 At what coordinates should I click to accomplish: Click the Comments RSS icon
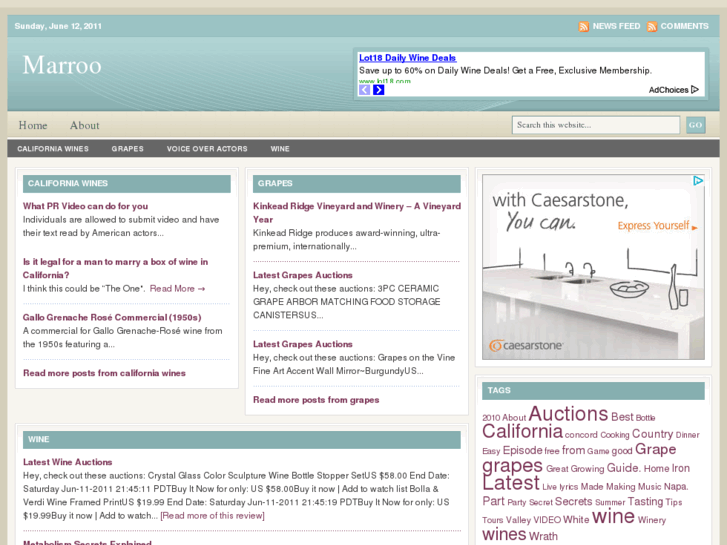coord(652,26)
